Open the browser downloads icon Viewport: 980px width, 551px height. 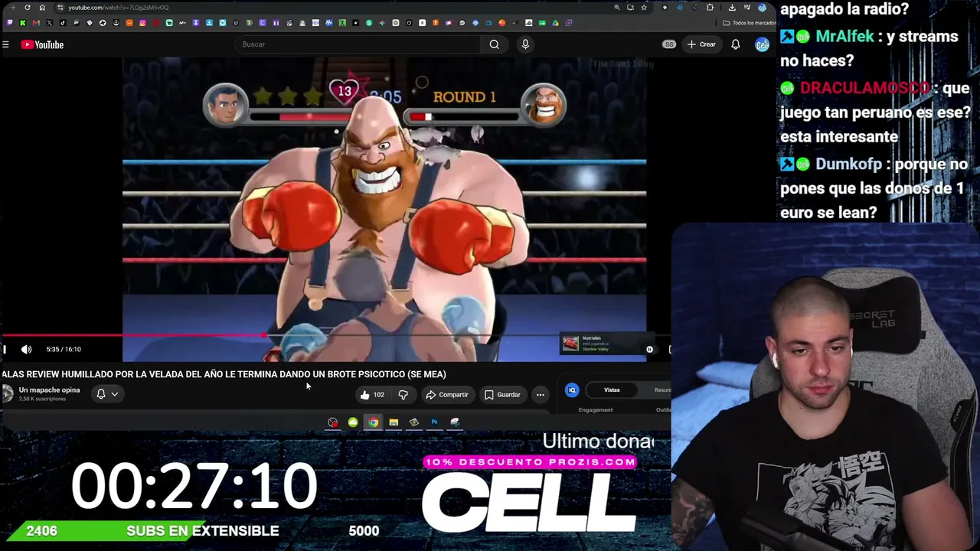tap(732, 8)
